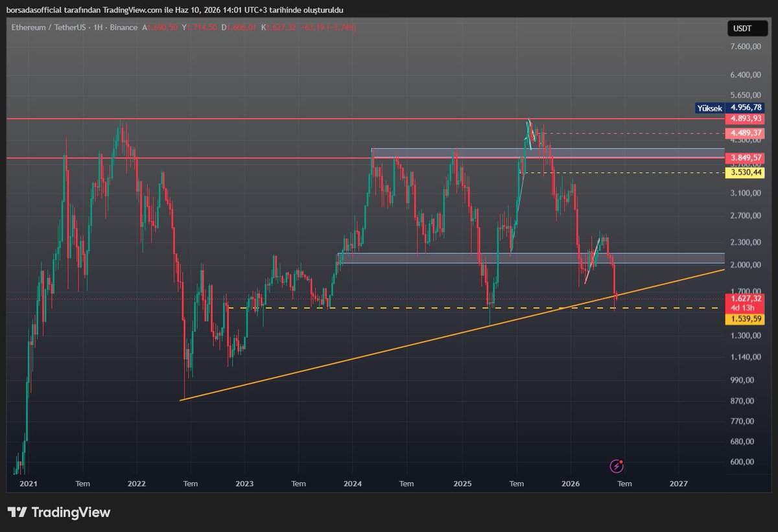
Task: Click the 2.700,00 price axis label
Action: pyautogui.click(x=746, y=216)
